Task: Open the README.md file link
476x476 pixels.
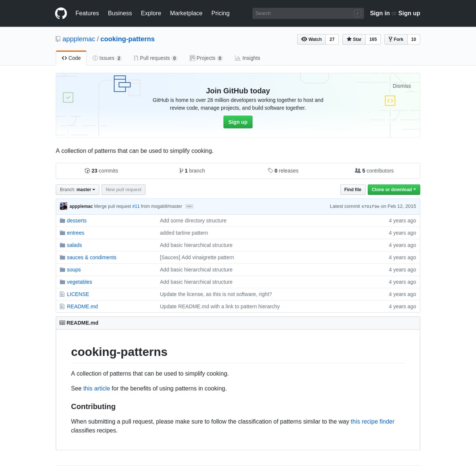Action: (x=83, y=307)
